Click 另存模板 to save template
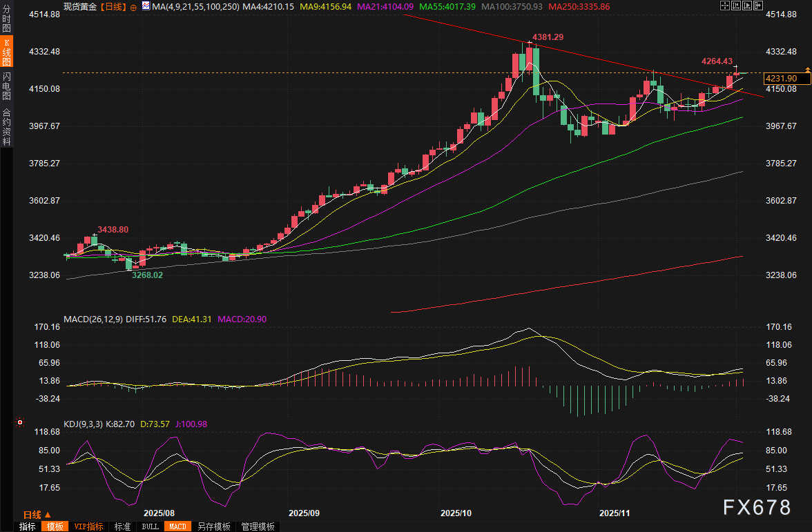The height and width of the screenshot is (532, 812). (x=213, y=526)
